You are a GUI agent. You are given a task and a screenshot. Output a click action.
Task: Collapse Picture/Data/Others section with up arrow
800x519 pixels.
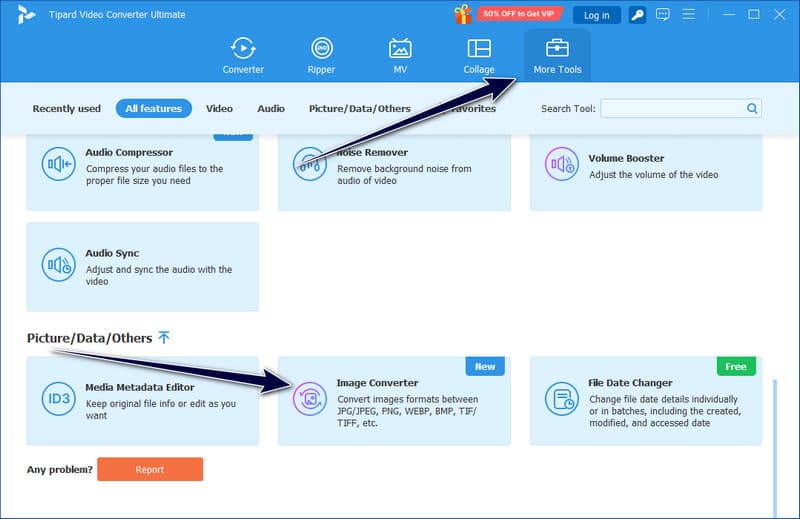(164, 337)
